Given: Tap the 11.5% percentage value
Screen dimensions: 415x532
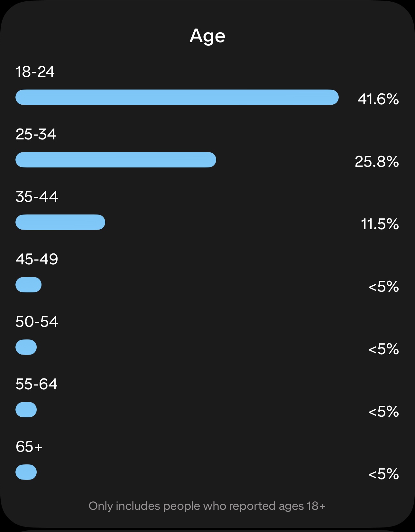Looking at the screenshot, I should point(380,224).
